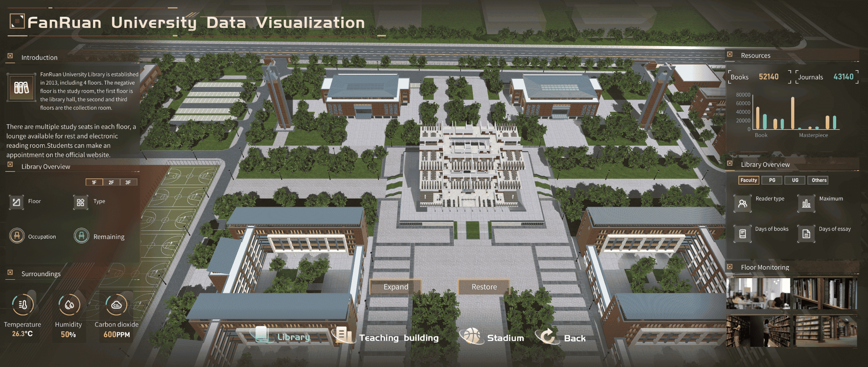
Task: Click the Introduction heading
Action: pyautogui.click(x=39, y=57)
